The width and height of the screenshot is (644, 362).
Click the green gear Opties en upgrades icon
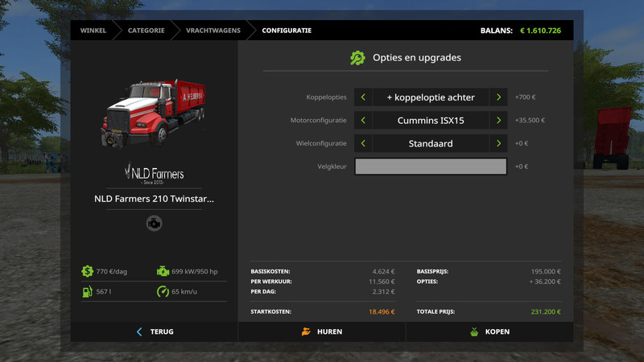tap(357, 58)
